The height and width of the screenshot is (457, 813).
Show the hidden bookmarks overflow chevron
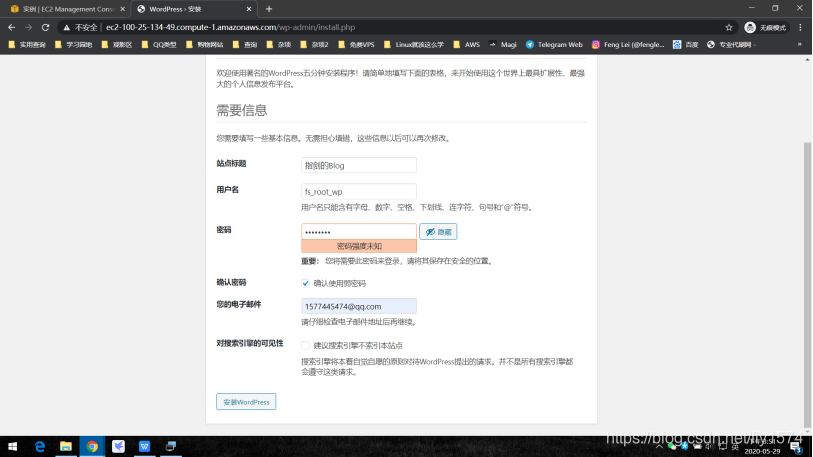coord(800,45)
